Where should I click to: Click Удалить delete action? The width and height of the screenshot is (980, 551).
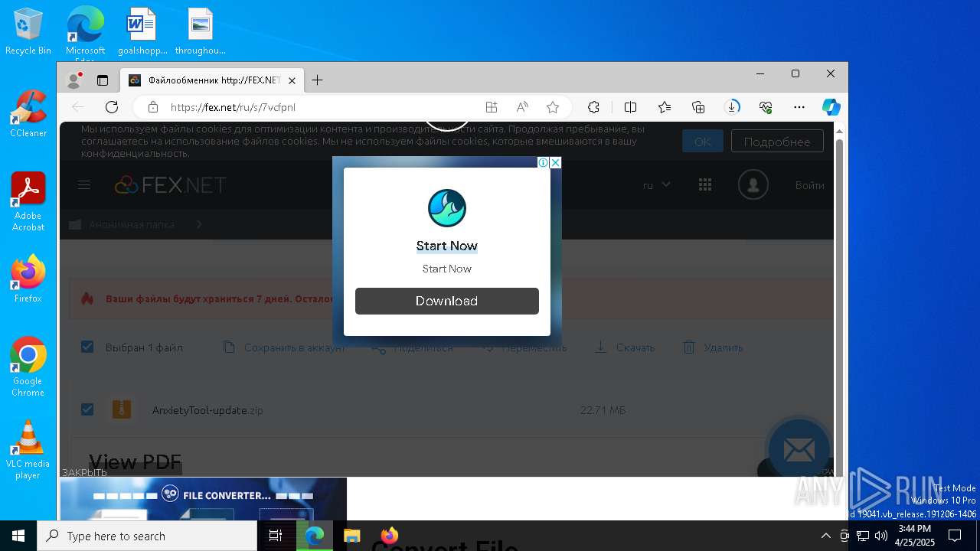click(713, 347)
